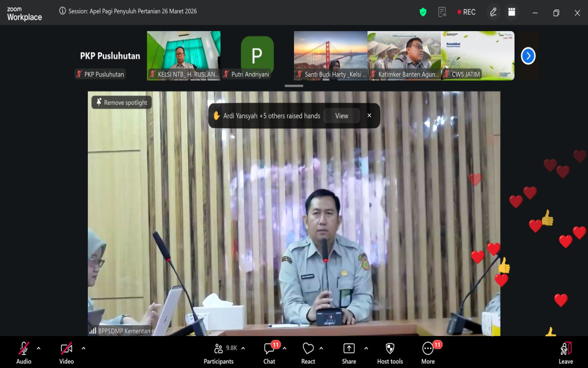
Task: Expand the React options chevron
Action: pyautogui.click(x=321, y=348)
